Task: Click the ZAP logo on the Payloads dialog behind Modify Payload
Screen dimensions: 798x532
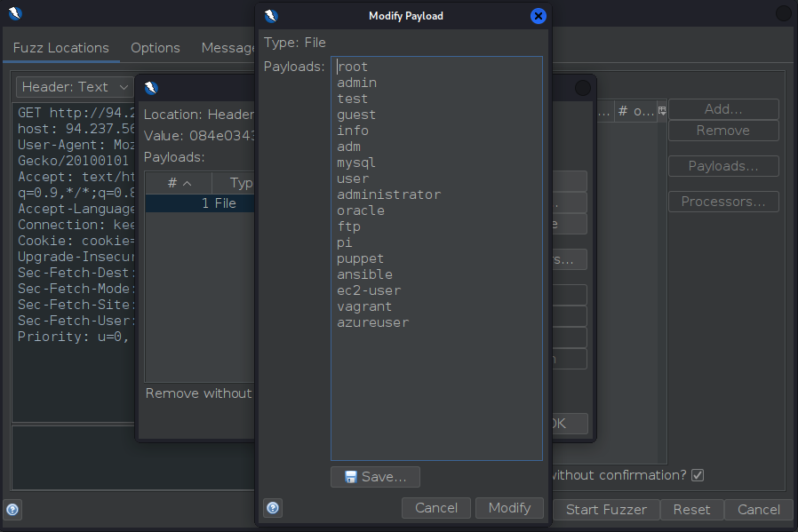Action: [x=151, y=88]
